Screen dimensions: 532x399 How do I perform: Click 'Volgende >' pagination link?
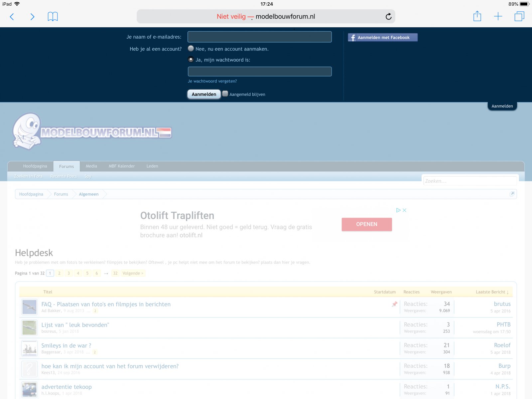(133, 273)
